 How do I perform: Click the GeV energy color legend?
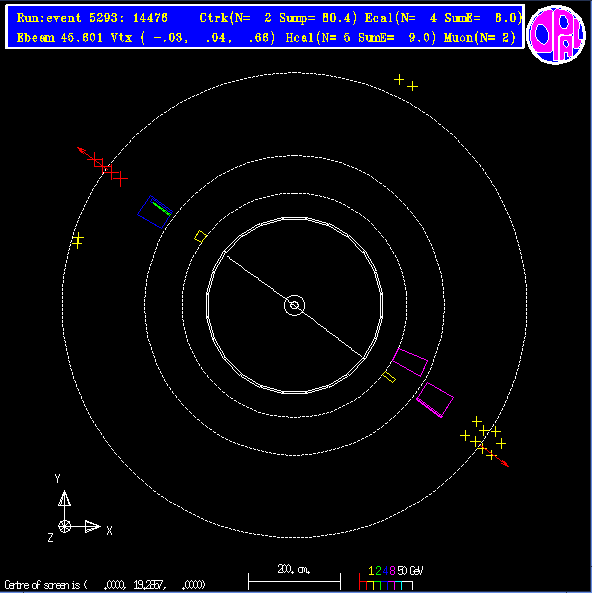pos(391,577)
